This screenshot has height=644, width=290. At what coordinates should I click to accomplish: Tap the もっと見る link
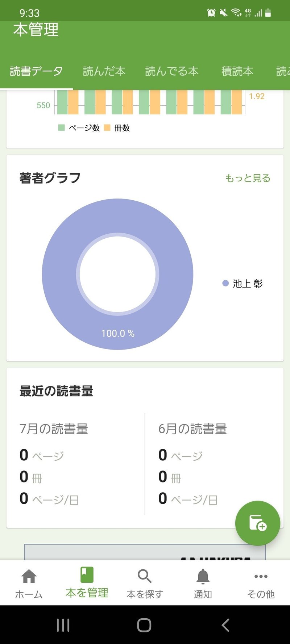[248, 178]
